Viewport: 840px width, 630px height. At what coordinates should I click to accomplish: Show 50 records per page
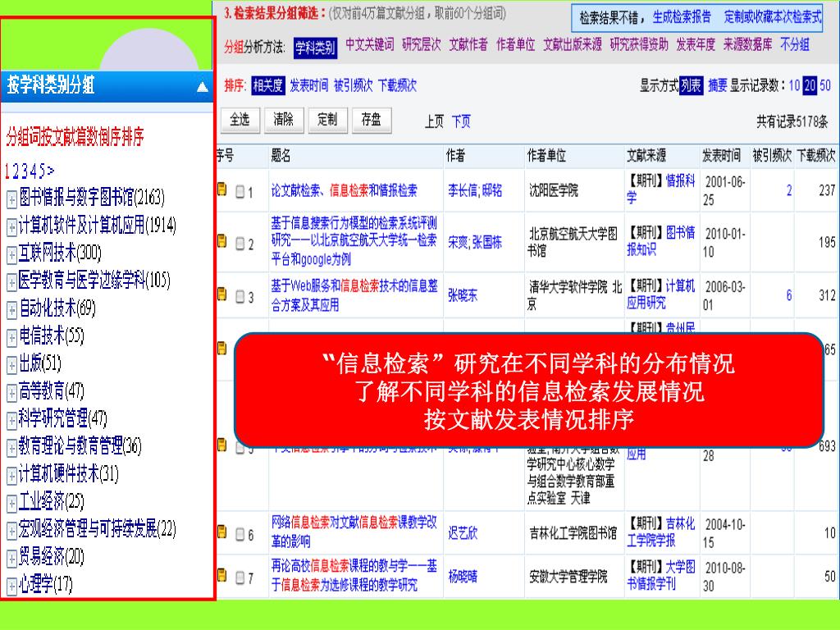[825, 85]
